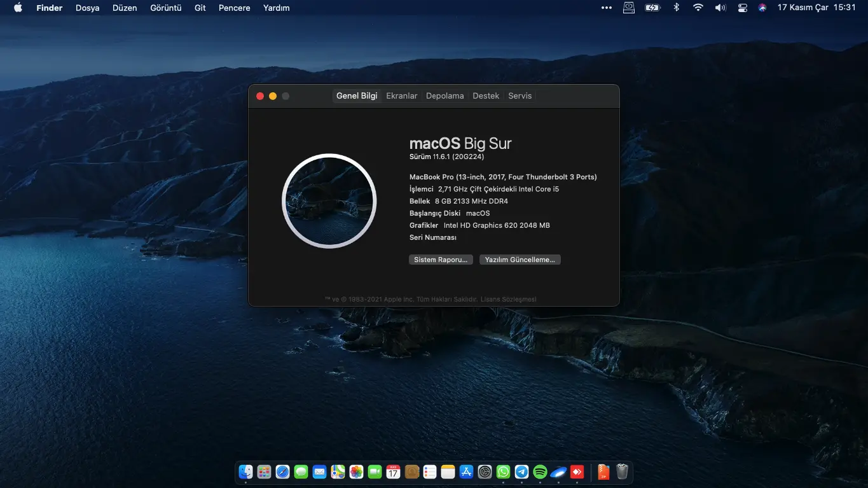
Task: Click the Bellek 8 GB line
Action: tap(458, 201)
